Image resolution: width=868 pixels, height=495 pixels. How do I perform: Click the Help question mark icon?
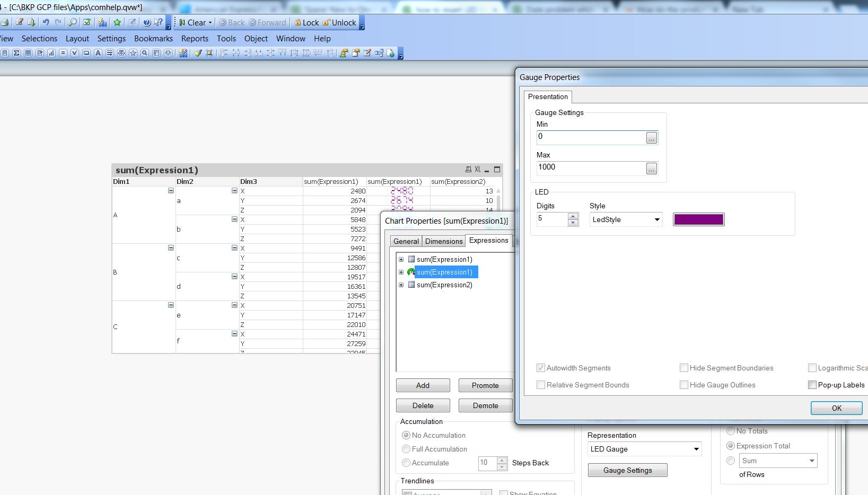[x=147, y=22]
